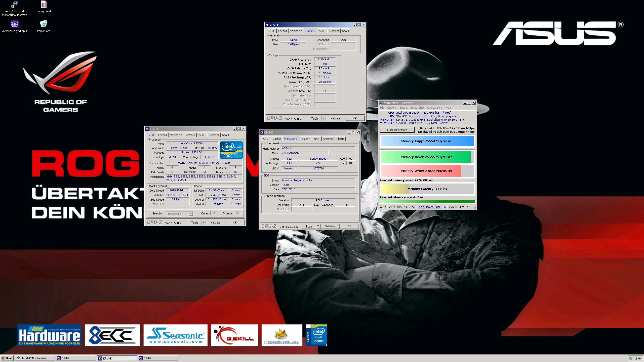Viewport: 644px width, 362px height.
Task: Click the title bar icon of the CPU-Z Mainboard window
Action: pos(262,132)
